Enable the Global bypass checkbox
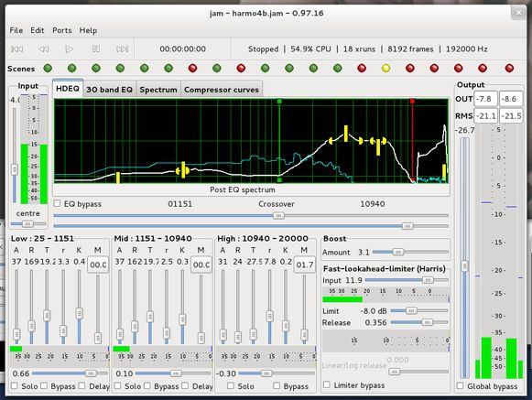This screenshot has width=532, height=400. [x=460, y=385]
